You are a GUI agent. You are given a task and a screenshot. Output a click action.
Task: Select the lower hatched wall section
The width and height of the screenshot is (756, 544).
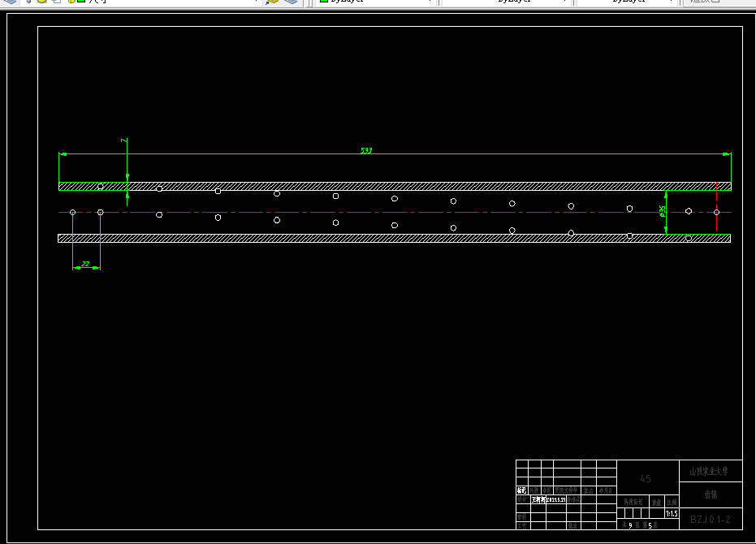(394, 238)
